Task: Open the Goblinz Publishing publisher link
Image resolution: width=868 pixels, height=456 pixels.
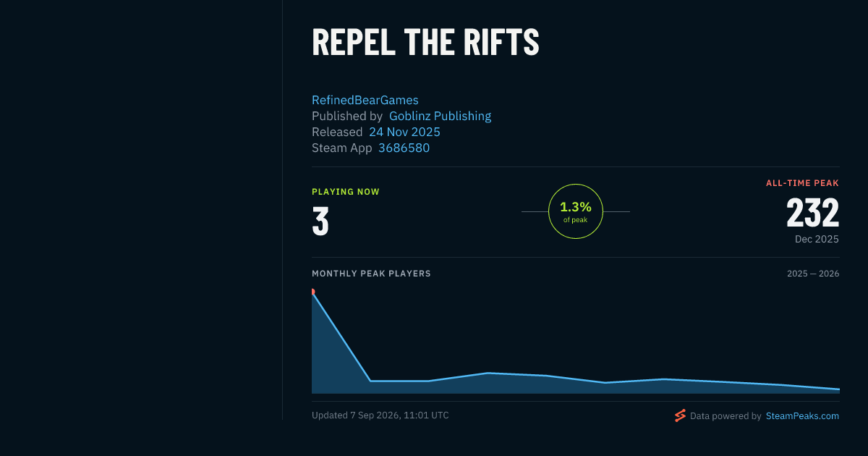Action: (x=440, y=116)
